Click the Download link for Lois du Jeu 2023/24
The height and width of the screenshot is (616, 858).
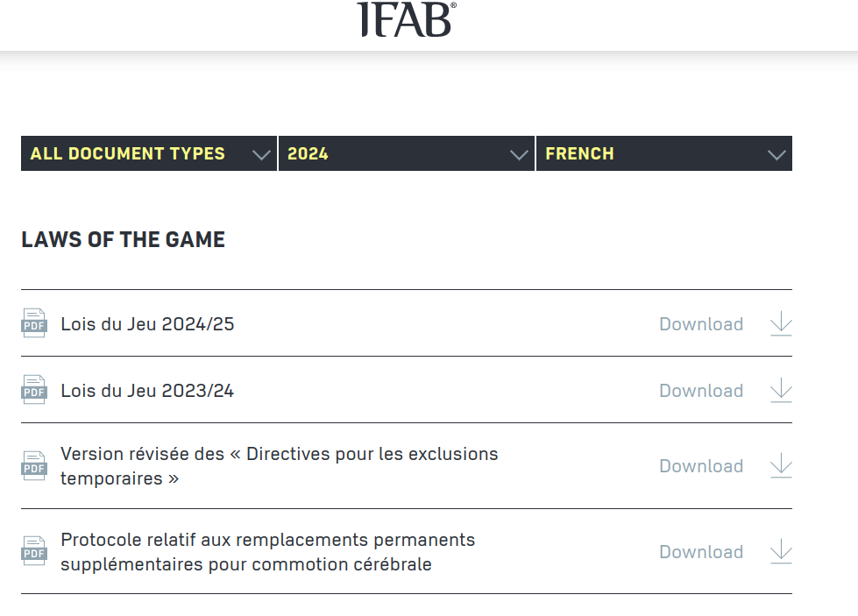point(701,390)
